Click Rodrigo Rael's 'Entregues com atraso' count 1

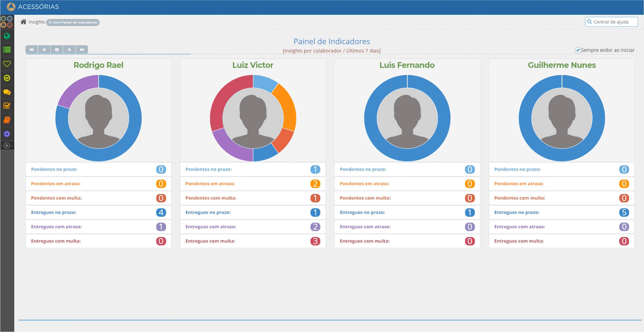(161, 227)
